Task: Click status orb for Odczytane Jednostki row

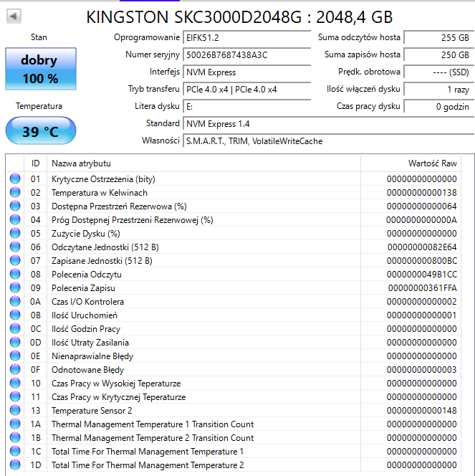Action: [15, 247]
